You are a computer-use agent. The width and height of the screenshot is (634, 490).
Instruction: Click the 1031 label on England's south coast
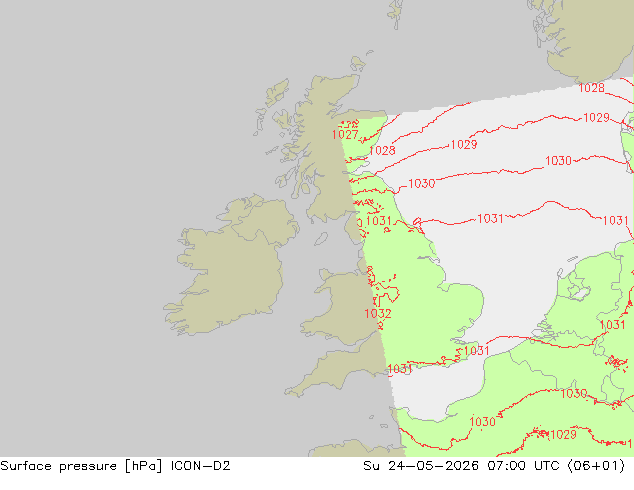[399, 369]
